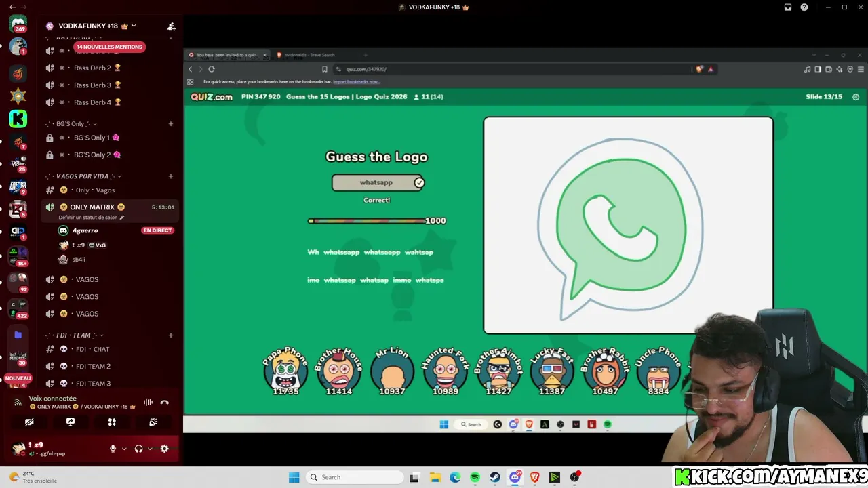Viewport: 868px width, 488px height.
Task: Click the QUIZ.com logo
Action: (x=212, y=97)
